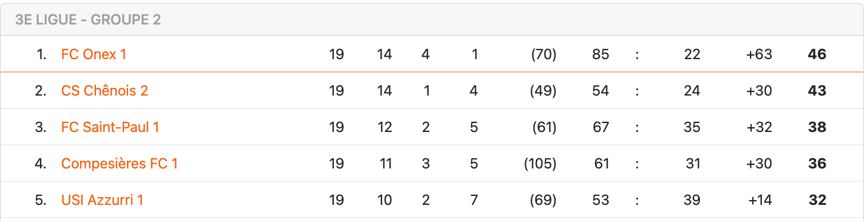Select USI Azzurri 1's 32 points total
868x221 pixels.
click(817, 200)
